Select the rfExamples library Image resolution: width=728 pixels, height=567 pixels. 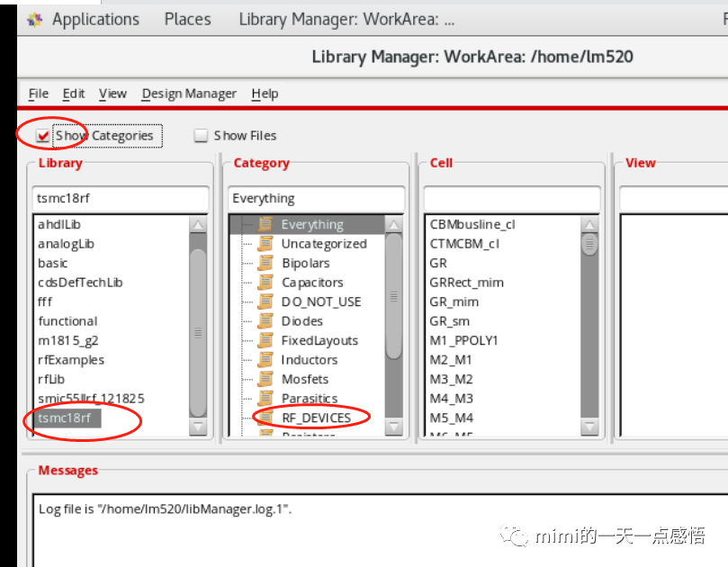(x=71, y=360)
